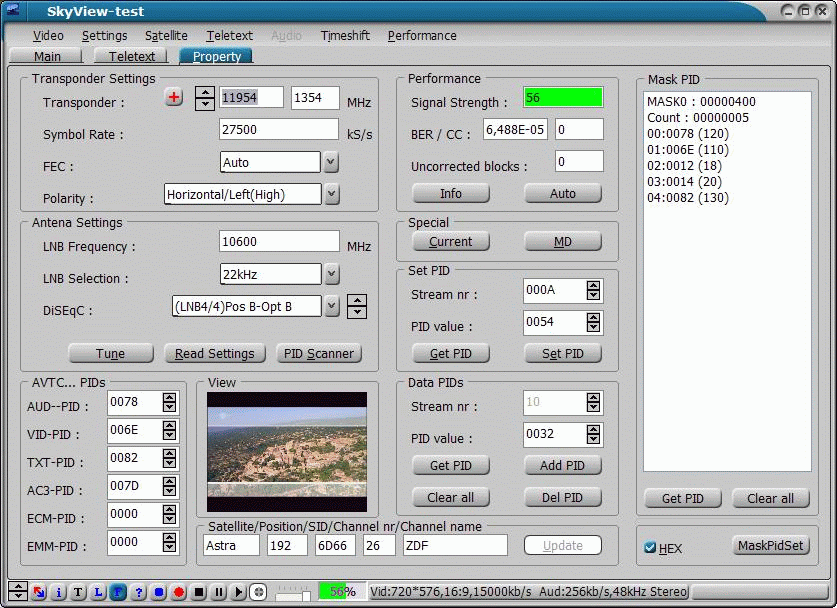This screenshot has height=608, width=837.
Task: Click the Symbol Rate input field
Action: pyautogui.click(x=279, y=130)
